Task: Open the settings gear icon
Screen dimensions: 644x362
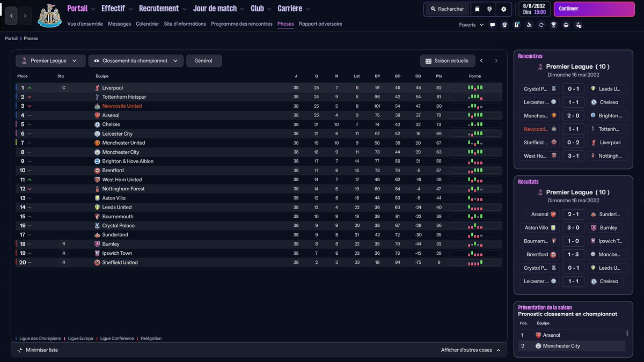Action: click(x=503, y=9)
